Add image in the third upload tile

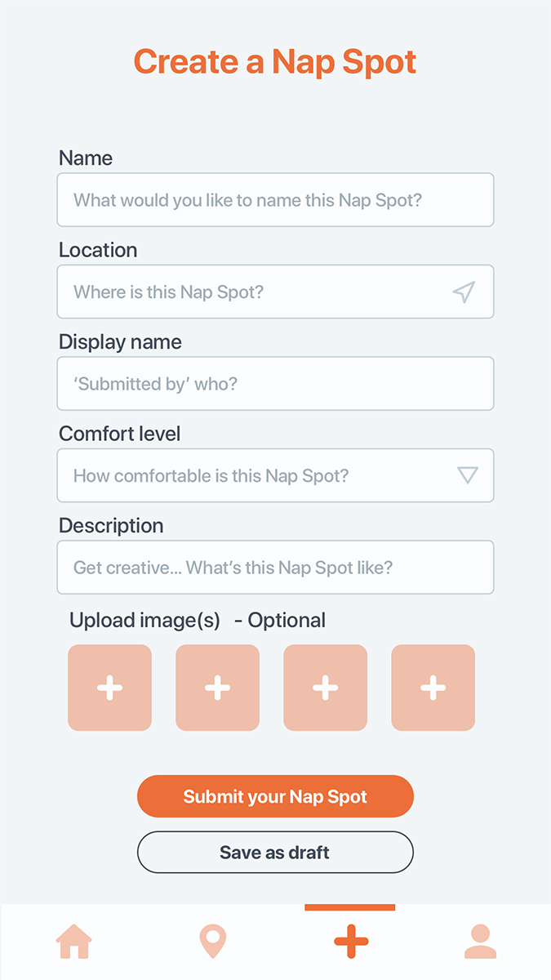point(325,688)
